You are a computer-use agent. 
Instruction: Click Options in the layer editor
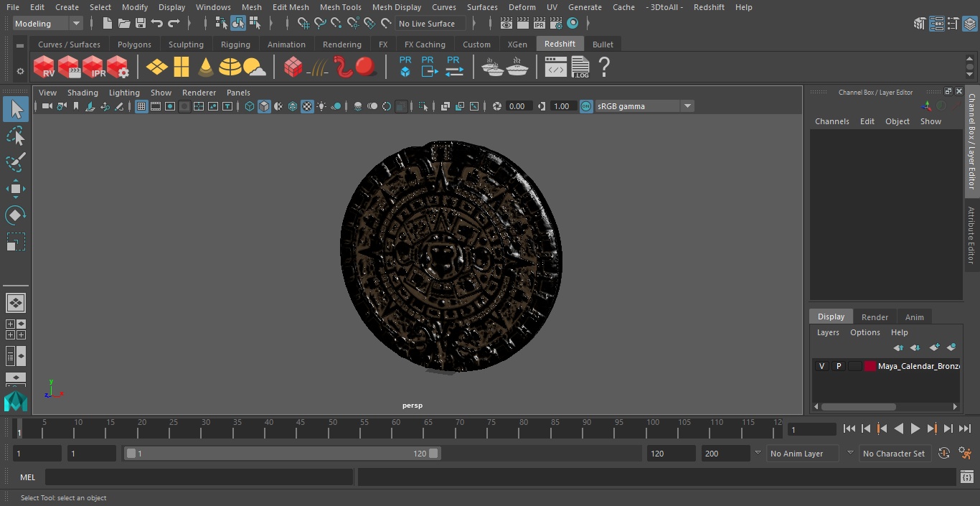click(864, 332)
